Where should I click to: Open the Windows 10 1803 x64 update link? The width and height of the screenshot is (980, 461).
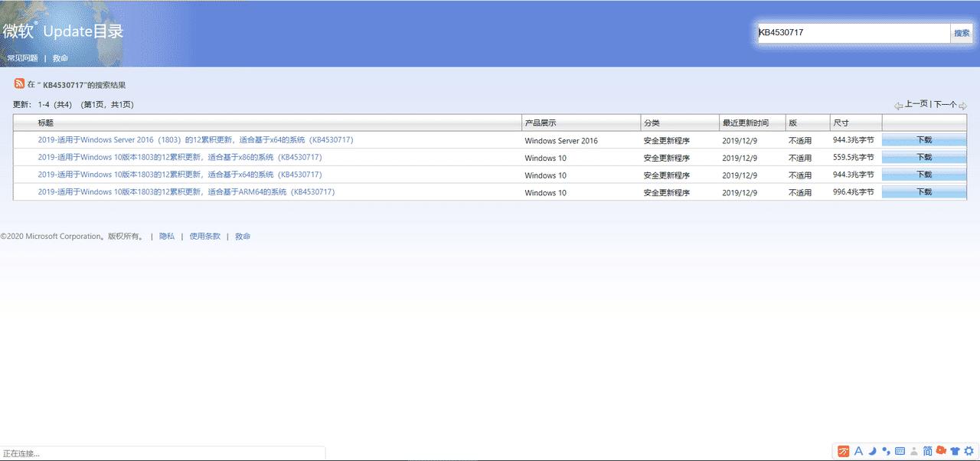pos(180,175)
